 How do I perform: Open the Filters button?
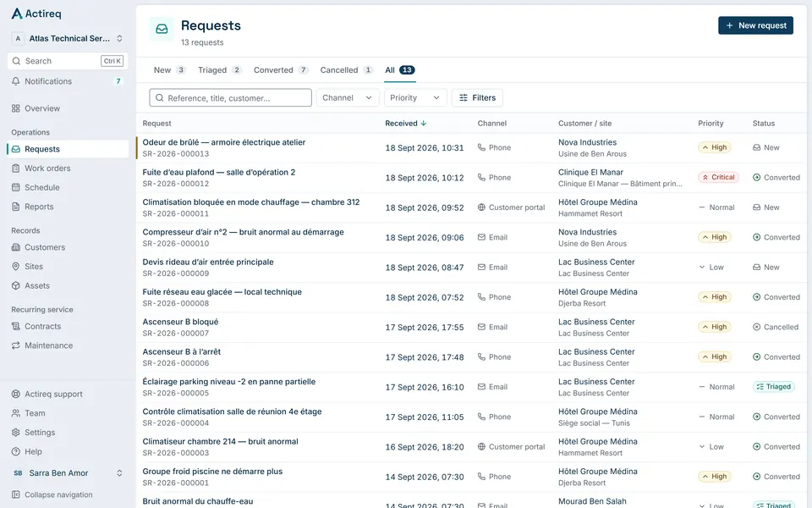point(477,97)
